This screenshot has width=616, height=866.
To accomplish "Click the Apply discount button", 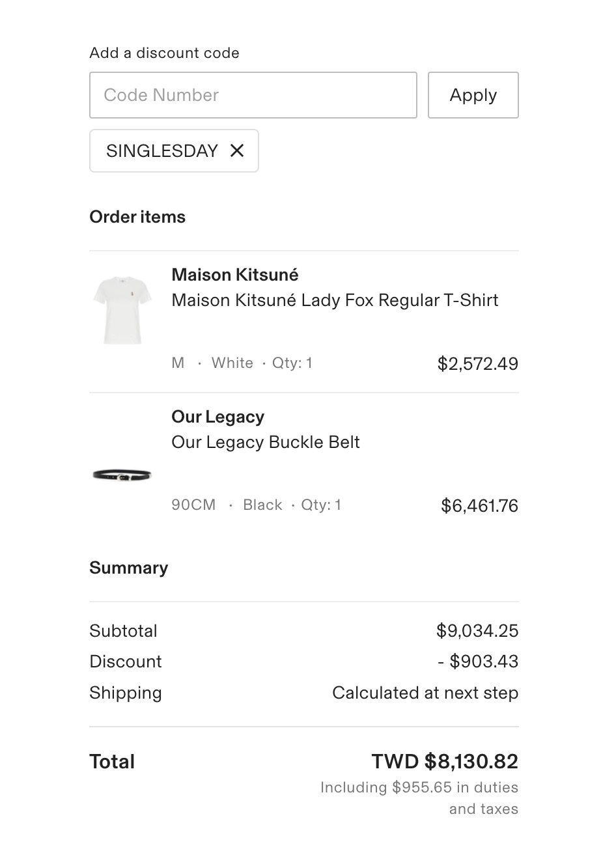I will pyautogui.click(x=473, y=95).
